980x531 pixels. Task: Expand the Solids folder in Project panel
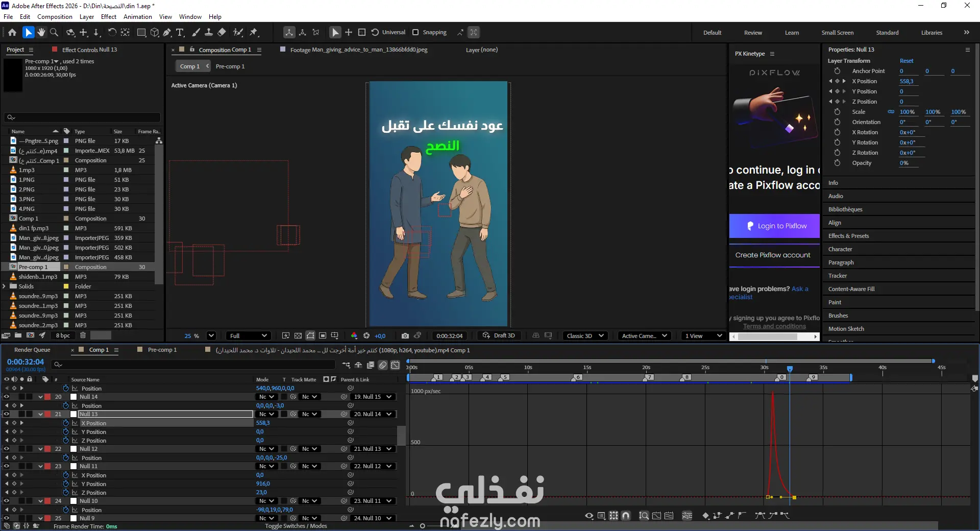(x=5, y=286)
